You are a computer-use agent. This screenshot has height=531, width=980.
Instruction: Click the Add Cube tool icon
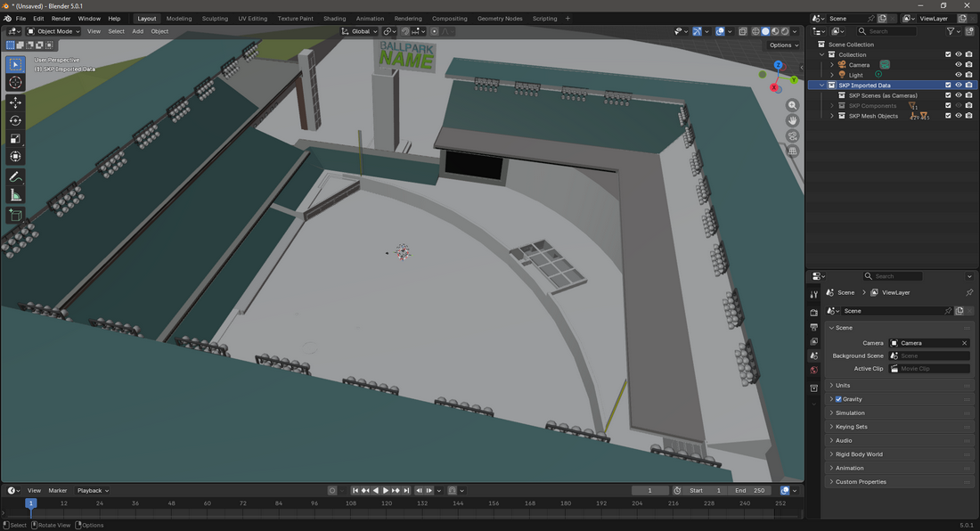click(x=15, y=215)
